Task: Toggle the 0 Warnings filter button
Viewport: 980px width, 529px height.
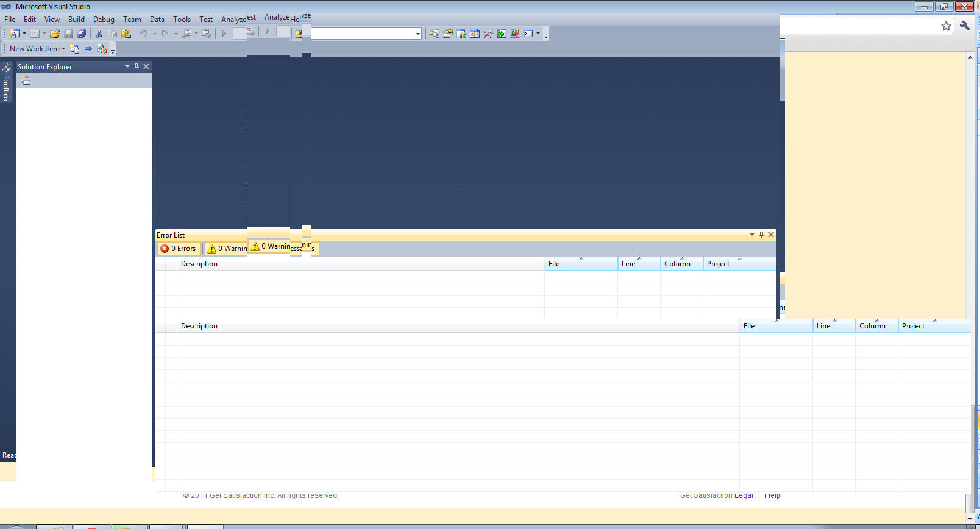Action: pyautogui.click(x=227, y=249)
